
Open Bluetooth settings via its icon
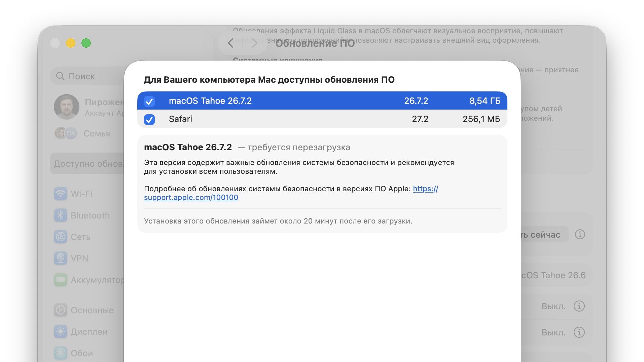click(x=61, y=215)
